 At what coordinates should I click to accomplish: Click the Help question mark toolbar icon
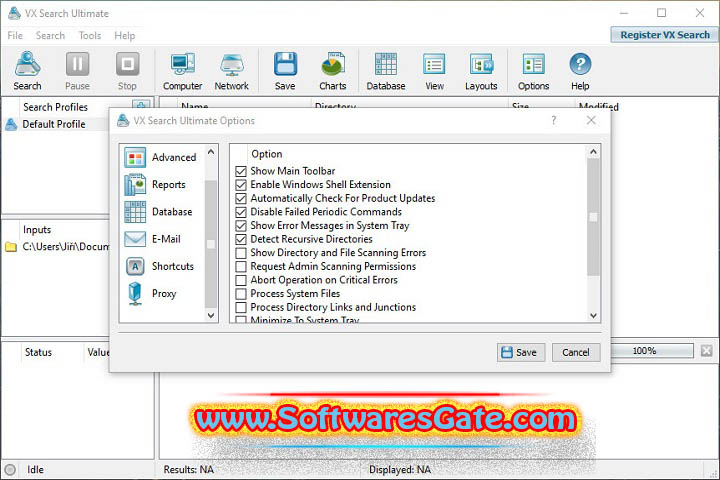click(580, 70)
